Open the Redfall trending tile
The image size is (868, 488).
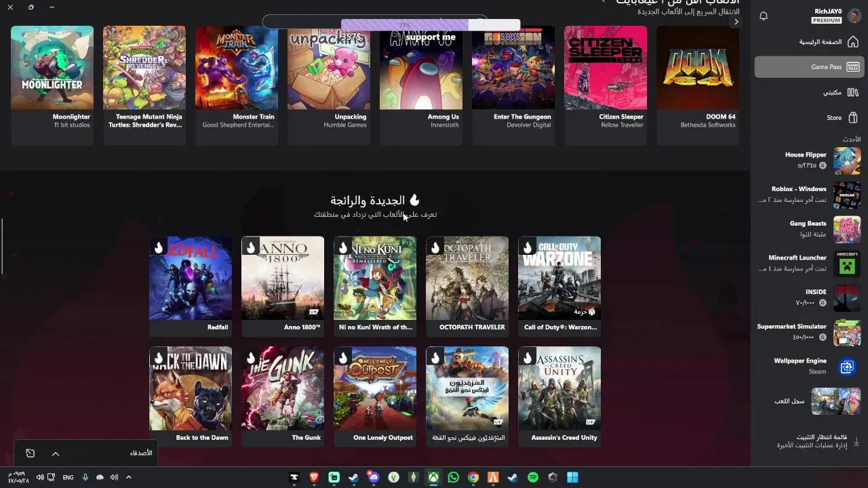(x=191, y=285)
